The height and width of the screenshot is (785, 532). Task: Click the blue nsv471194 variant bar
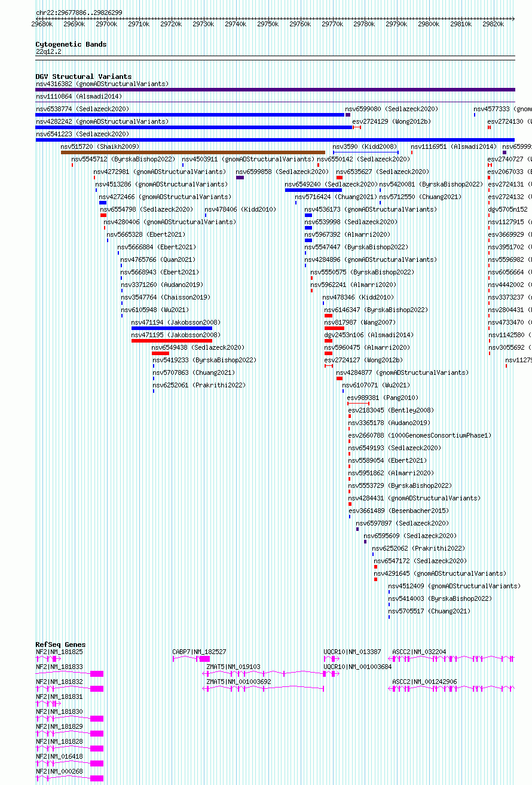point(172,328)
